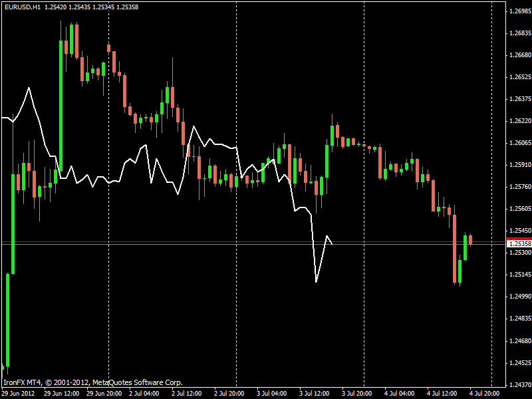Image resolution: width=532 pixels, height=399 pixels.
Task: Click the white indicator line's highest peak
Action: (29, 88)
